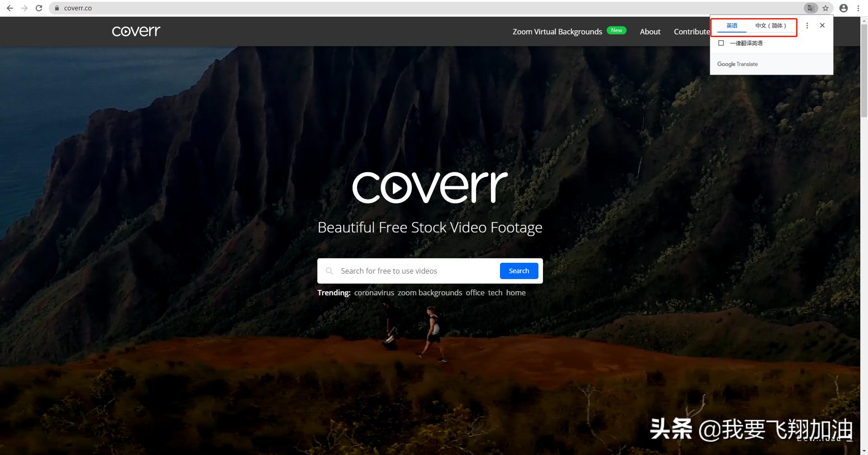Open translate popup options menu
Viewport: 868px width, 455px height.
point(807,26)
